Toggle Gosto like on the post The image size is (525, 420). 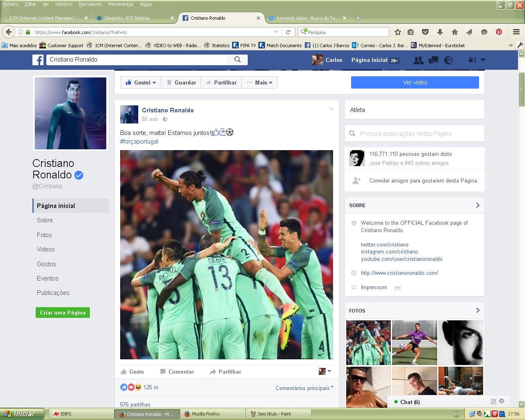(132, 372)
